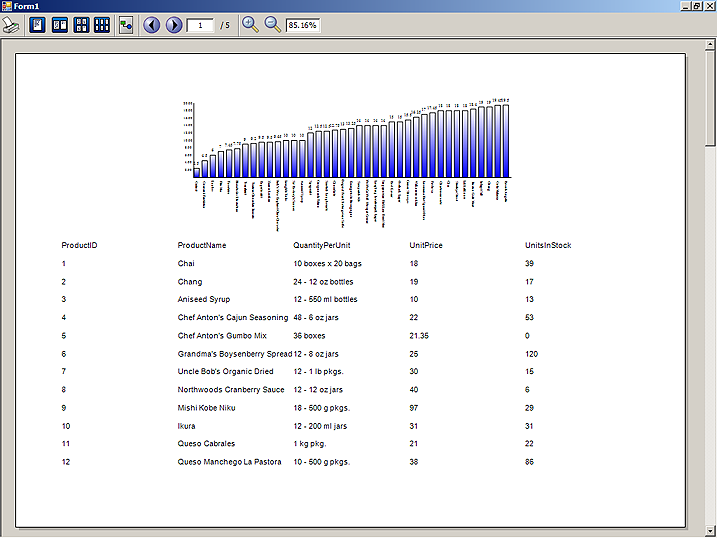Switch to six-page view layout

(x=102, y=25)
